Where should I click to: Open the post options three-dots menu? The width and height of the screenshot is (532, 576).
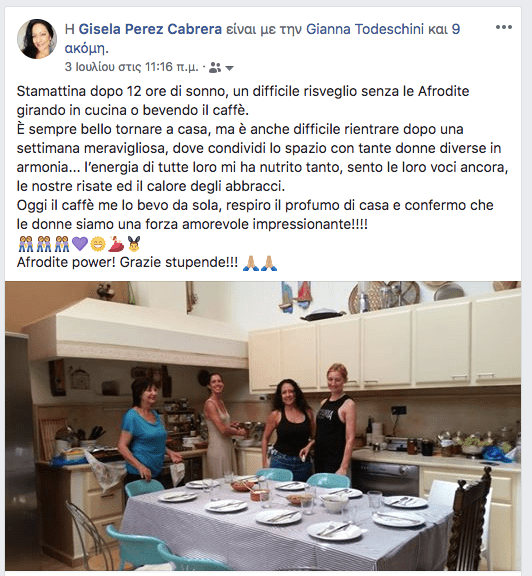pyautogui.click(x=504, y=27)
